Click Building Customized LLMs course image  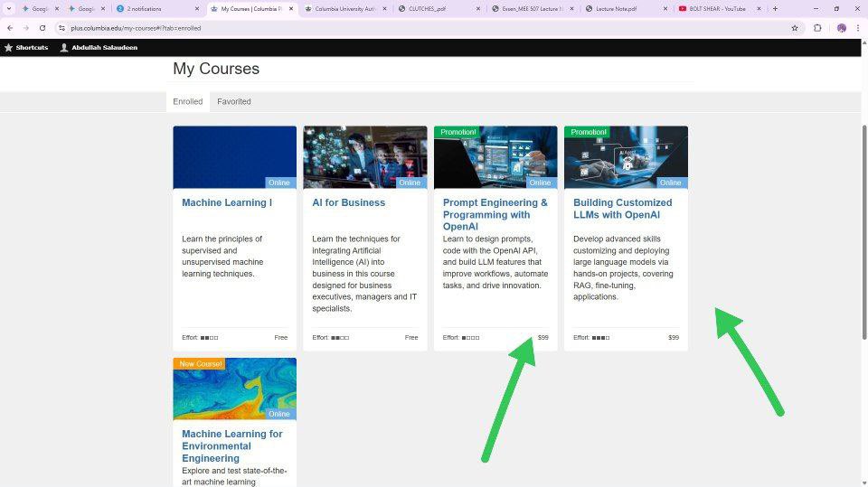[x=626, y=157]
